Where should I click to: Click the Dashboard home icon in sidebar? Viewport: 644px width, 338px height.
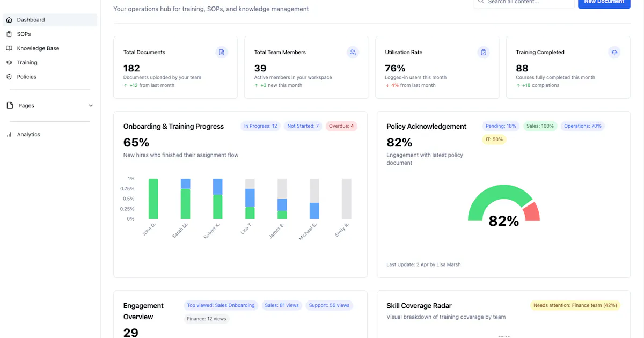click(9, 20)
